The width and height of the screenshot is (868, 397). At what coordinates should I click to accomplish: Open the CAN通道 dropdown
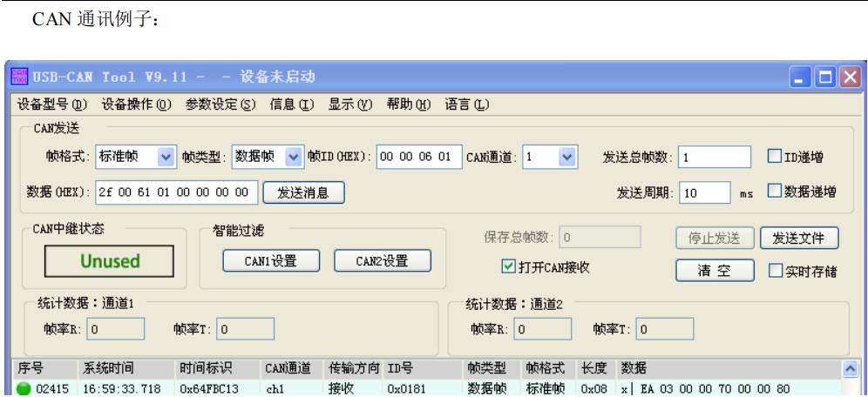coord(567,157)
